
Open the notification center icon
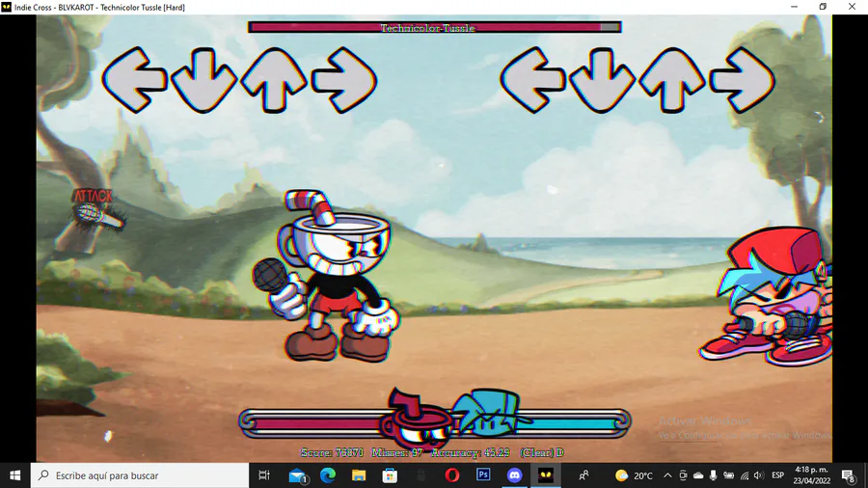pyautogui.click(x=848, y=475)
